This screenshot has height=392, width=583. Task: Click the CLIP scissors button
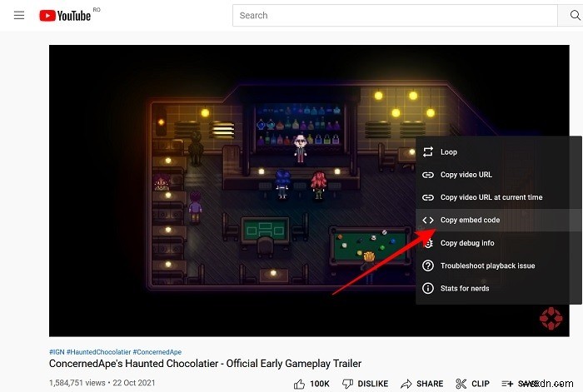472,384
